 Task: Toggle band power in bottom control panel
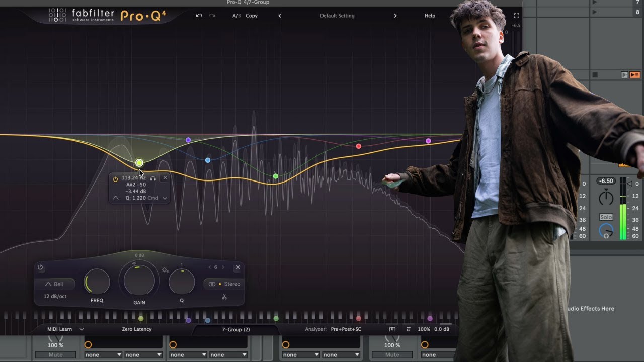40,267
